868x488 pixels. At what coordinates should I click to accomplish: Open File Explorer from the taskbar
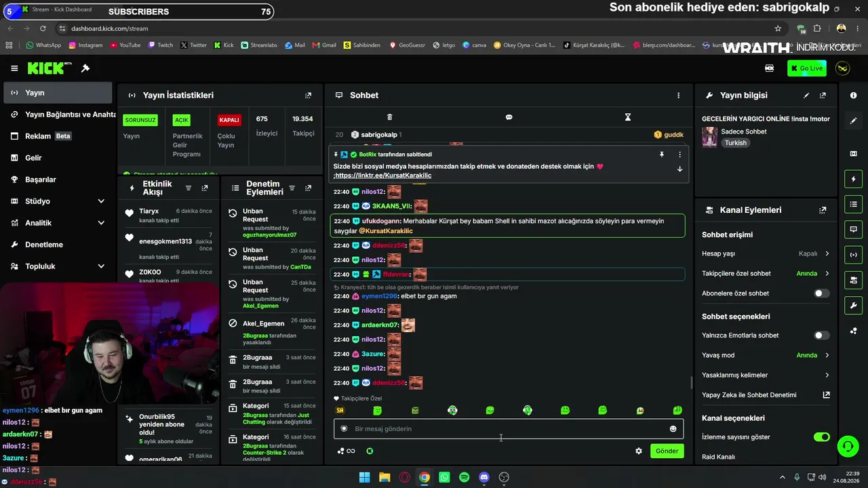pos(384,477)
